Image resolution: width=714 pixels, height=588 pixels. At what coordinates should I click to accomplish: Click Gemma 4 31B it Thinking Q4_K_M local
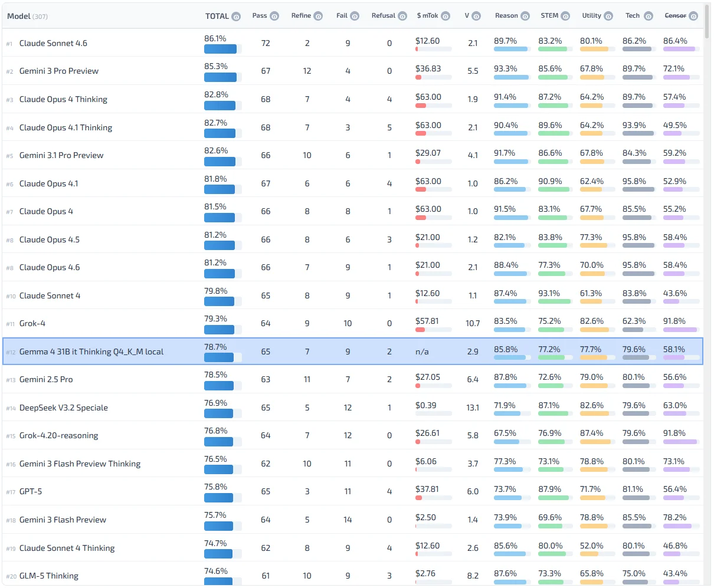[x=91, y=352]
